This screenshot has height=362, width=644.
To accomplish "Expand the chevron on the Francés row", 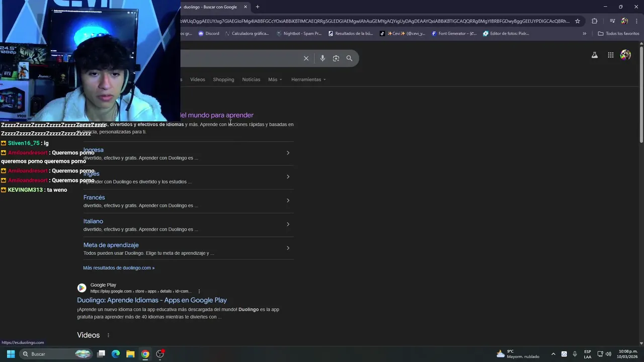I will coord(288,201).
